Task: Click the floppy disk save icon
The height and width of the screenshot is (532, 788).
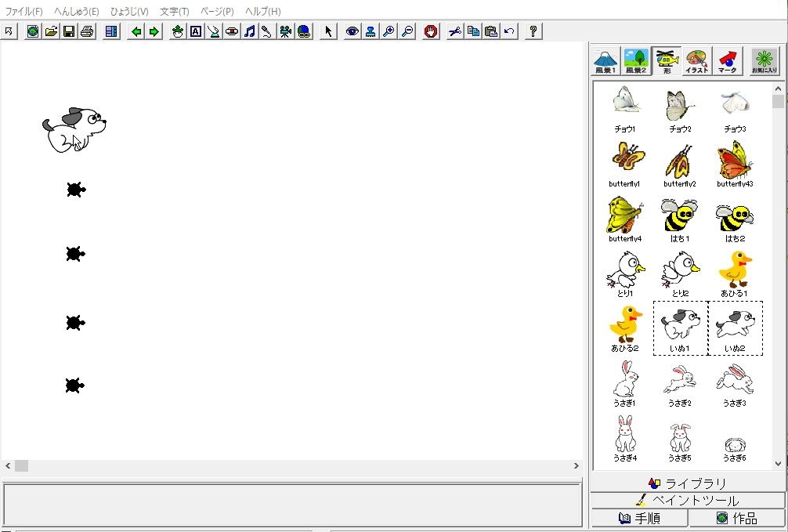Action: 69,31
